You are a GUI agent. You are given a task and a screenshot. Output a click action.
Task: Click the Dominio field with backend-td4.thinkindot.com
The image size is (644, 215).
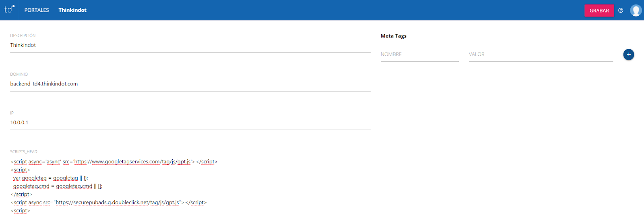190,84
